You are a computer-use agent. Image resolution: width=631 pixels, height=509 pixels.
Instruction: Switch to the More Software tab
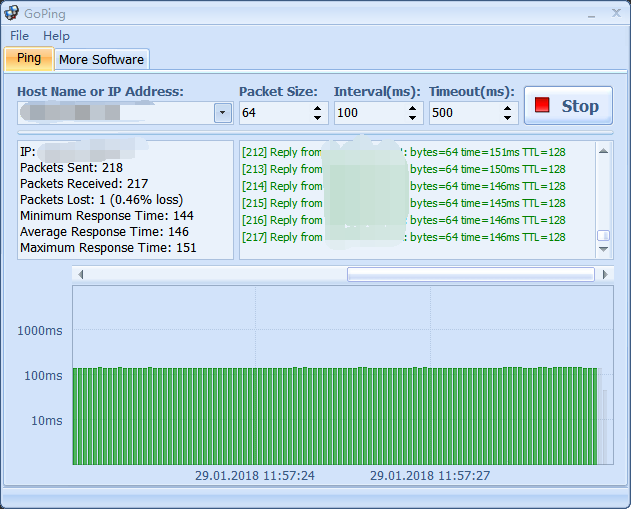[x=101, y=59]
